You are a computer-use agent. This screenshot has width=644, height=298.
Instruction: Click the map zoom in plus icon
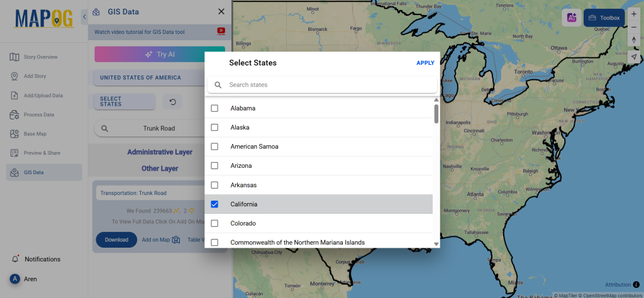pyautogui.click(x=634, y=13)
